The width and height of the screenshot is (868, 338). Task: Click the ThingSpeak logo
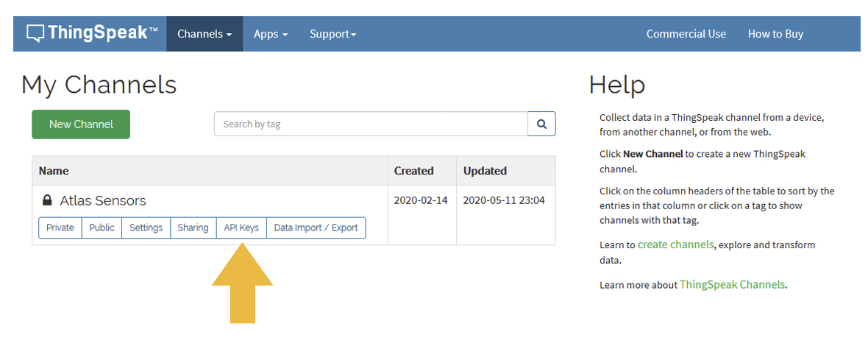[x=92, y=33]
